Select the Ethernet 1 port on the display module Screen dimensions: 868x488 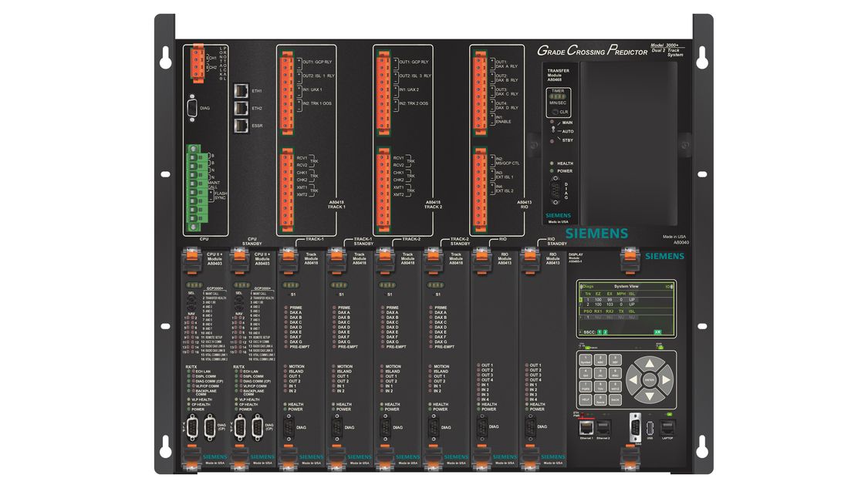[x=586, y=427]
